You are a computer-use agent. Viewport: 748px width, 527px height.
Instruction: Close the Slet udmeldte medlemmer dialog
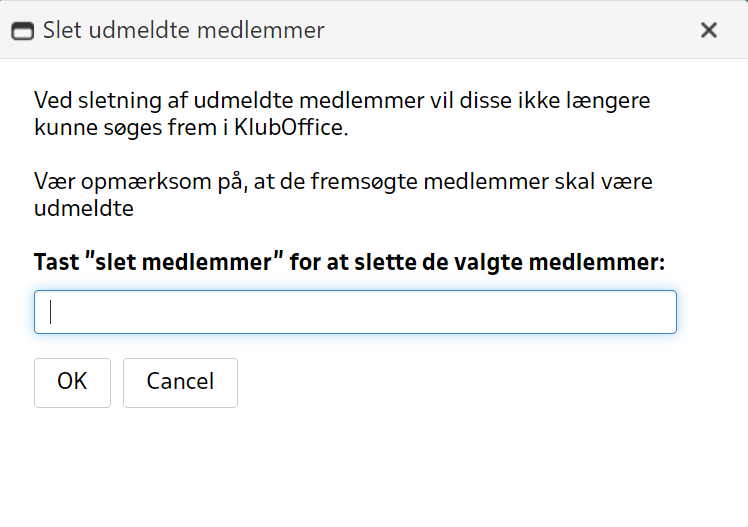[x=709, y=30]
